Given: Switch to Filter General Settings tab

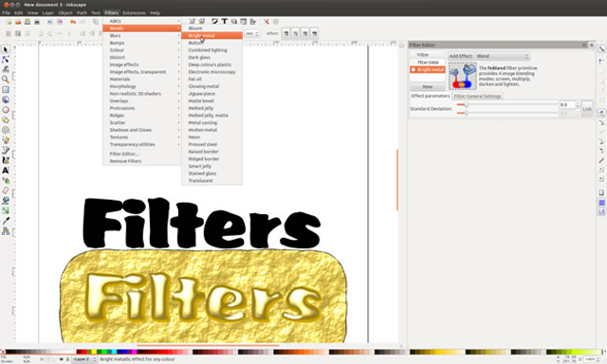Looking at the screenshot, I should pyautogui.click(x=477, y=96).
